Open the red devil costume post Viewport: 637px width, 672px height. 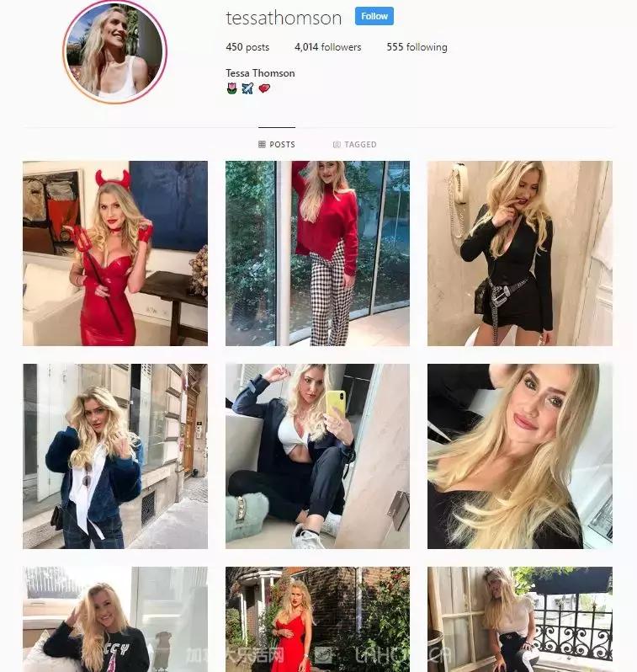coord(115,253)
